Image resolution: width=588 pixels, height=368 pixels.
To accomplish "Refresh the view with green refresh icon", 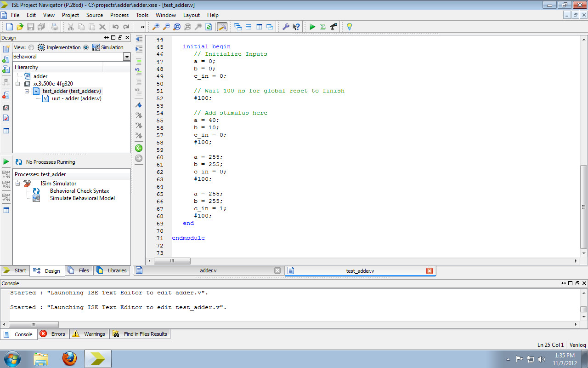I will [x=208, y=27].
